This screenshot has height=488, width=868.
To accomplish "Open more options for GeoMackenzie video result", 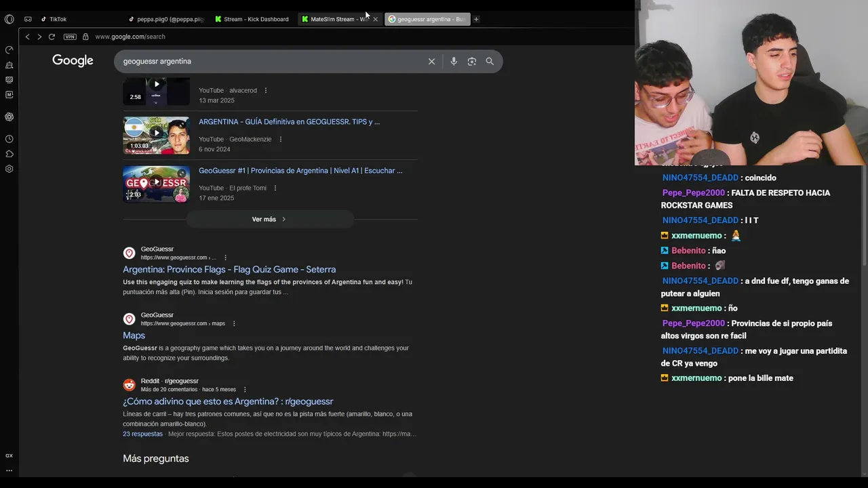I will 280,139.
